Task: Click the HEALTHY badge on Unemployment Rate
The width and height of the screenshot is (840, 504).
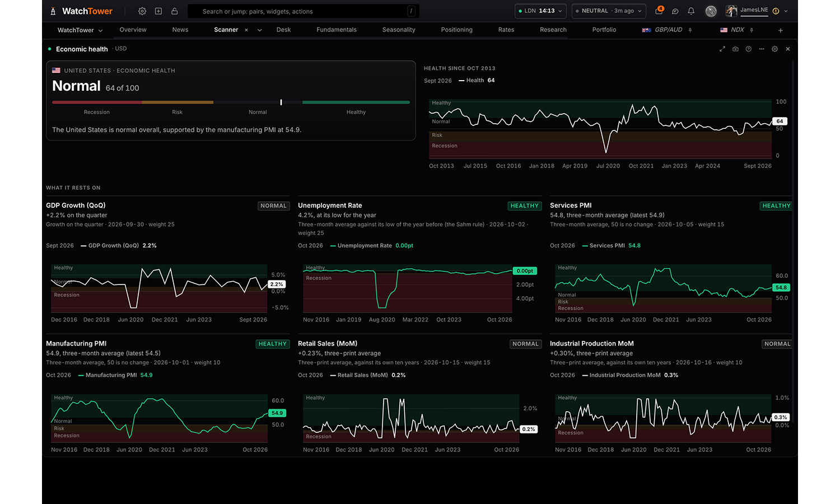Action: click(525, 206)
